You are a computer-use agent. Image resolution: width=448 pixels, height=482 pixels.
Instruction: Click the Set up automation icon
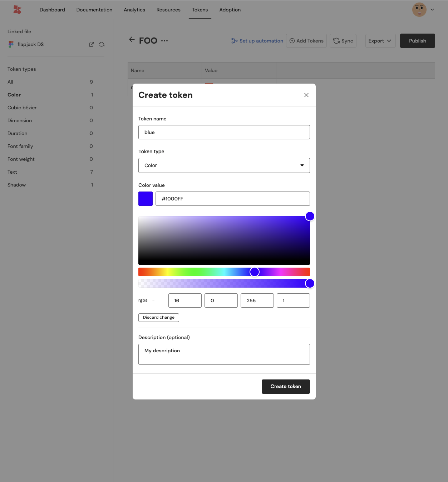[x=234, y=41]
